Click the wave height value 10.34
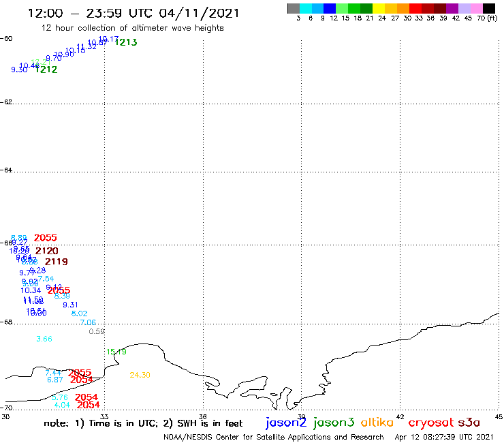This screenshot has height=443, width=504. (31, 290)
